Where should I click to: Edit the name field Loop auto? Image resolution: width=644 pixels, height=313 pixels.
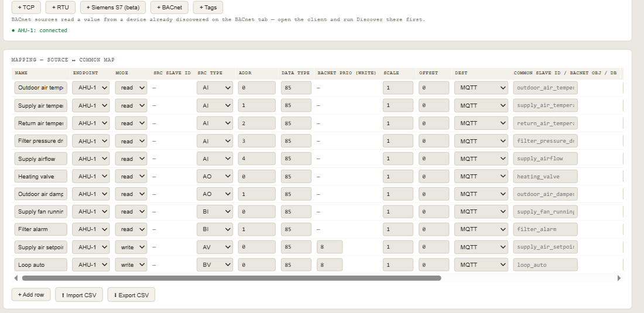(x=40, y=264)
